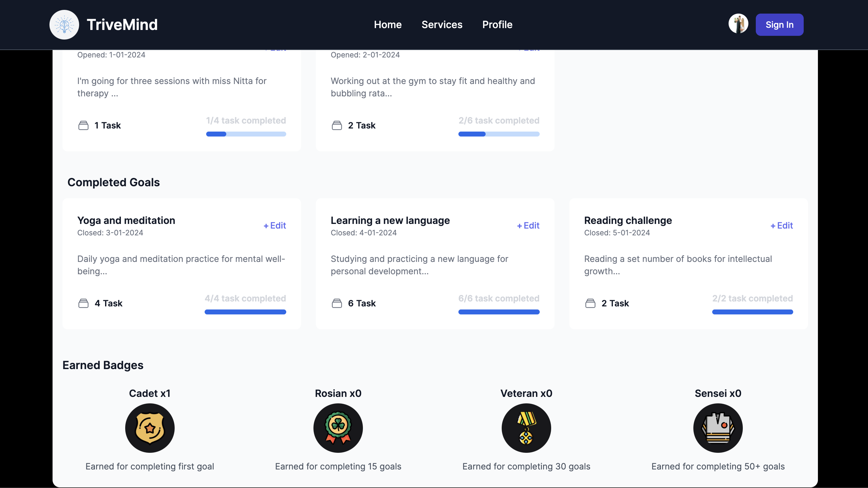Edit the Yoga and meditation goal

[x=274, y=225]
